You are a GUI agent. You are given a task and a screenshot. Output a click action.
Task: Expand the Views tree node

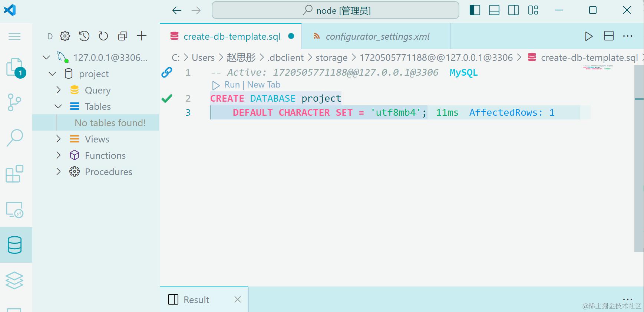click(58, 139)
